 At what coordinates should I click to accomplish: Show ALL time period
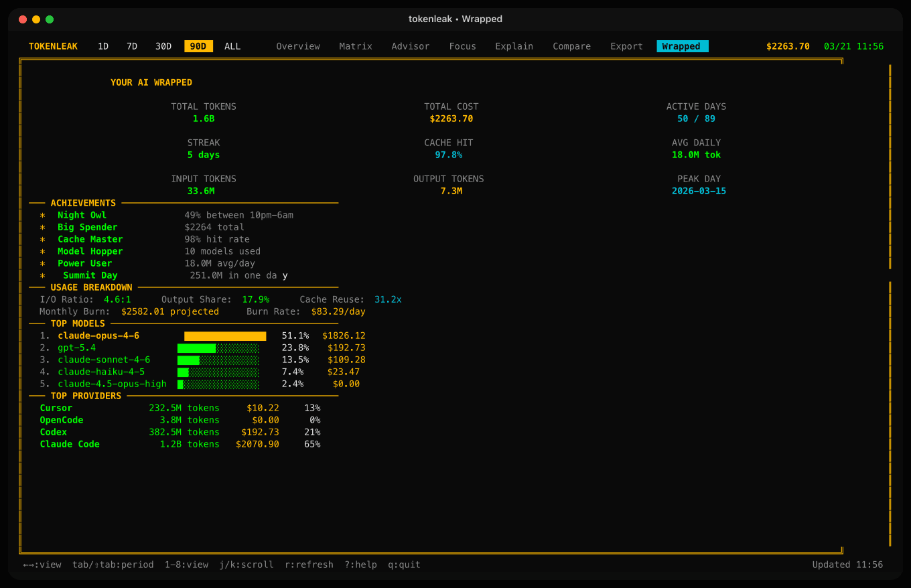(232, 46)
